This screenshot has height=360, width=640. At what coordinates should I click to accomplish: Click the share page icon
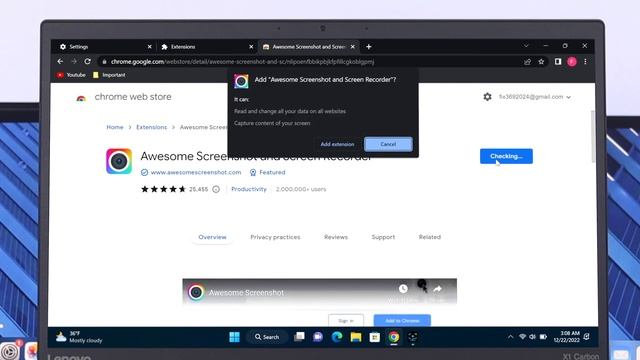527,62
